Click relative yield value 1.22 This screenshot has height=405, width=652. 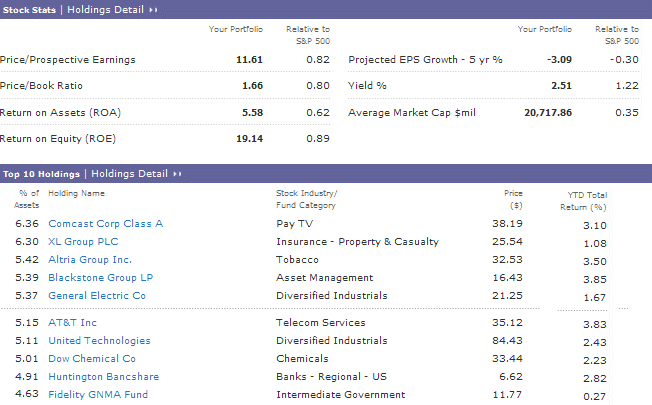(x=627, y=86)
